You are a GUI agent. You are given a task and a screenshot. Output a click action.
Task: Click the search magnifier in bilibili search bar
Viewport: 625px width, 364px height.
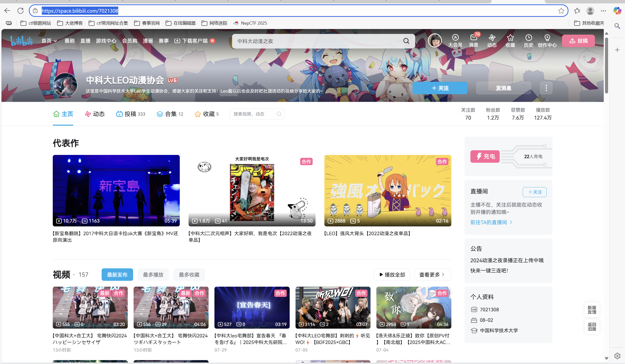tap(406, 41)
